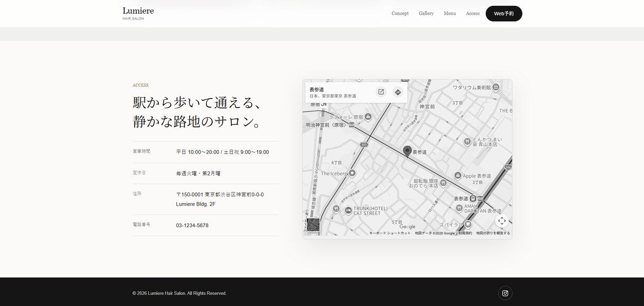The image size is (644, 306).
Task: Click 地図の誤りを報告する link
Action: click(x=493, y=233)
